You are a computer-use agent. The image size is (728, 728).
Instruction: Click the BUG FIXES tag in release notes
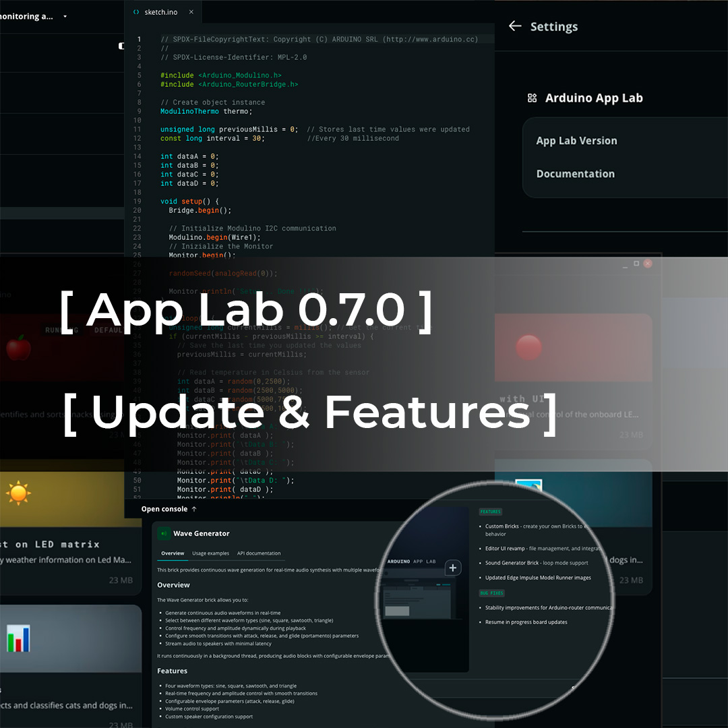(x=491, y=593)
